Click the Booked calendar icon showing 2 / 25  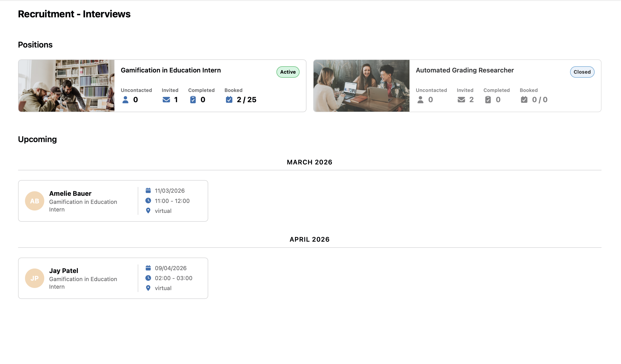click(229, 100)
